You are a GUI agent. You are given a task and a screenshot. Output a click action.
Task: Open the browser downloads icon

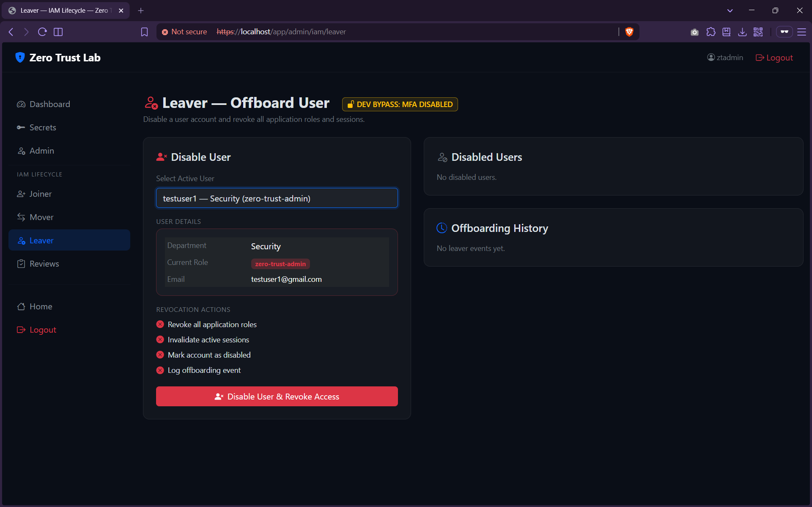click(x=742, y=32)
